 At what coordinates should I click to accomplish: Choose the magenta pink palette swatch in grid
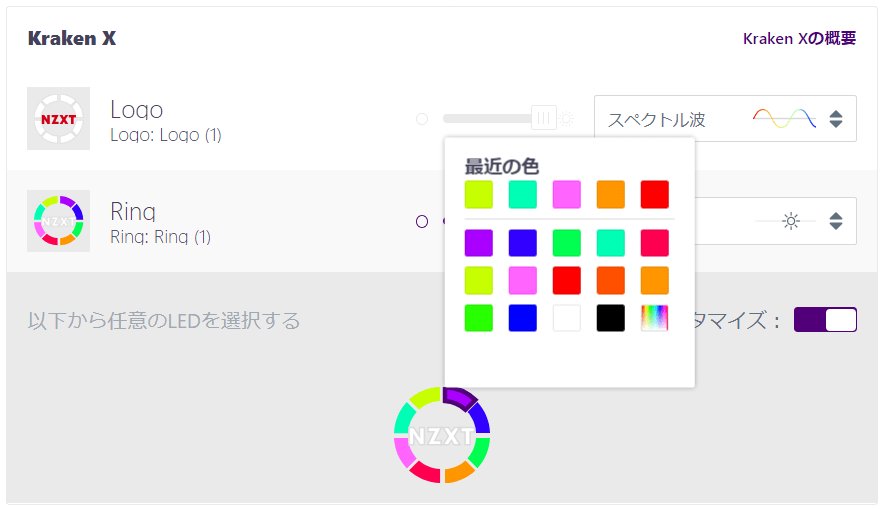pyautogui.click(x=523, y=281)
